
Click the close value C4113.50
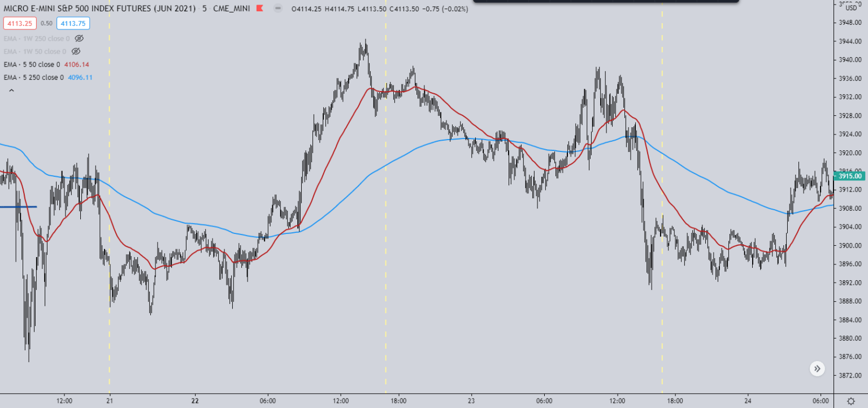(405, 9)
